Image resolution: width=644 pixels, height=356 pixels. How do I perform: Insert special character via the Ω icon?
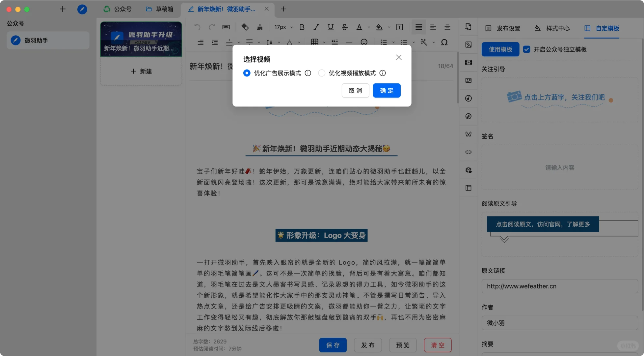(x=444, y=42)
